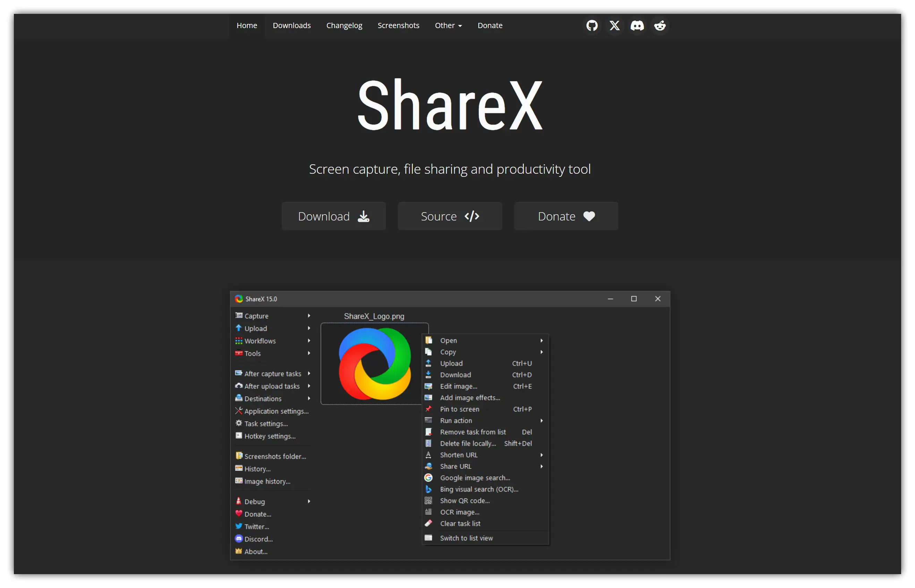915x588 pixels.
Task: Click the After upload tasks cloud icon
Action: coord(239,386)
